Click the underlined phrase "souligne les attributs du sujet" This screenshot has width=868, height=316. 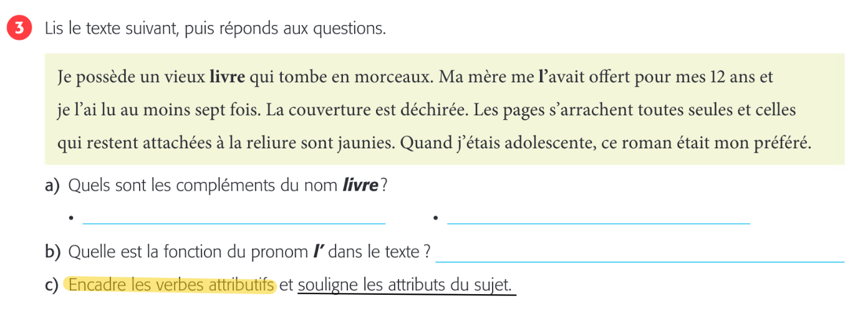coord(405,285)
